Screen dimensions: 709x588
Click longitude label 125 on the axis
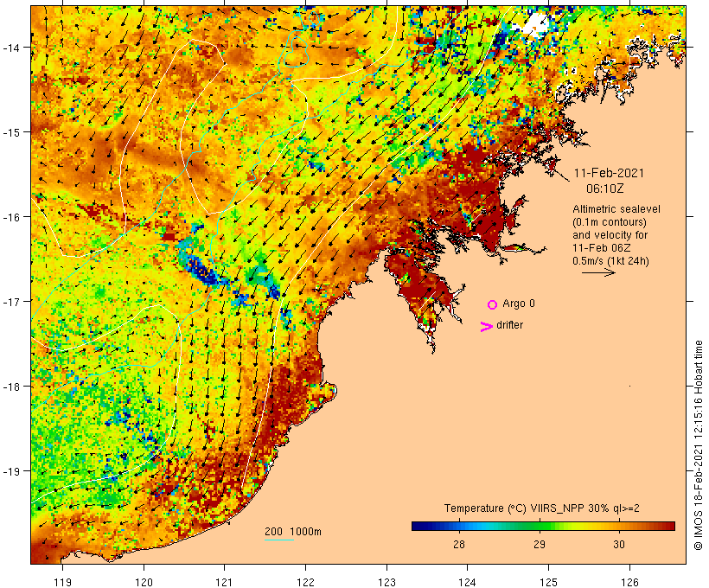click(x=548, y=582)
